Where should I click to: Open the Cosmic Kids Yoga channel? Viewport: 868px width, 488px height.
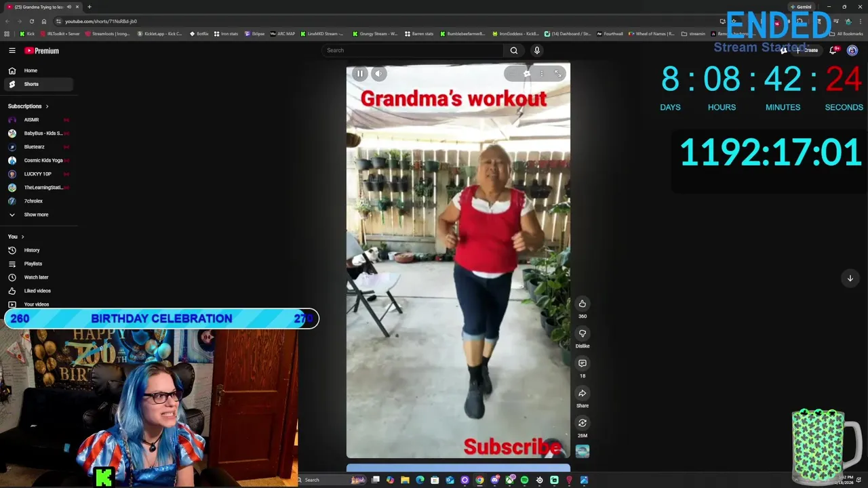37,161
